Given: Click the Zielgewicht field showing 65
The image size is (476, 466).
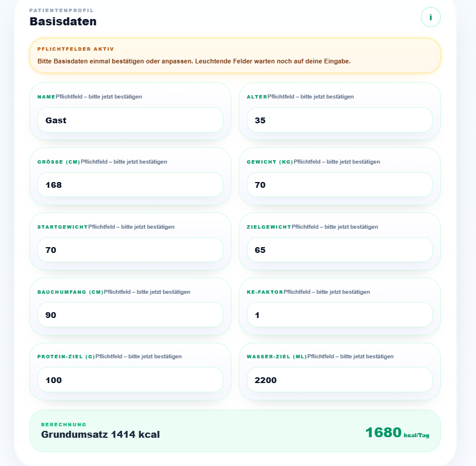Looking at the screenshot, I should (340, 250).
